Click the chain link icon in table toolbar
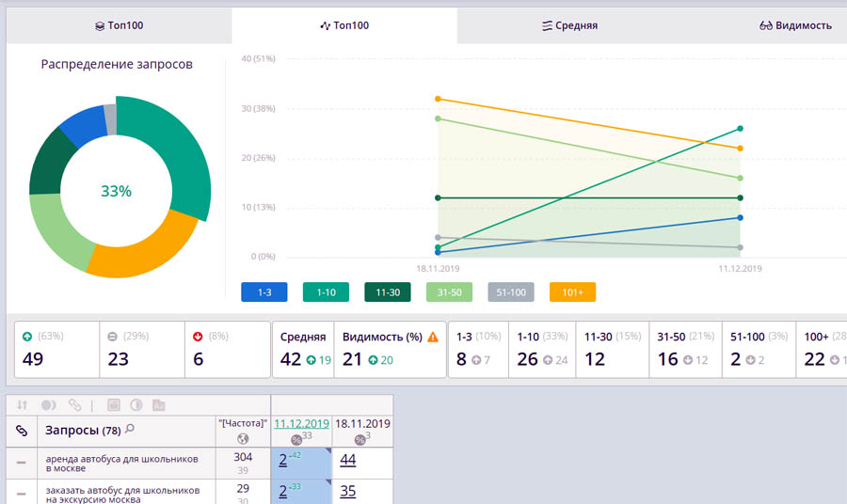The image size is (847, 504). [74, 405]
